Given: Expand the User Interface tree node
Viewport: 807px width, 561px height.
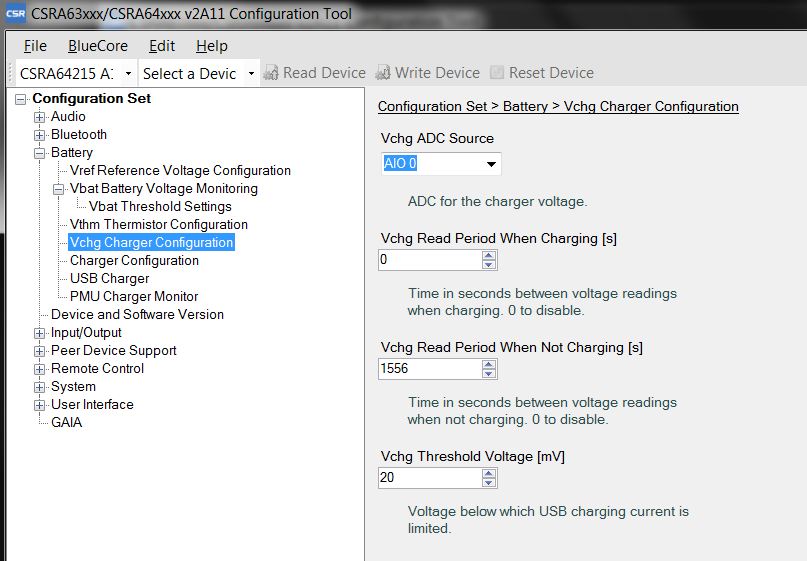Looking at the screenshot, I should point(40,405).
